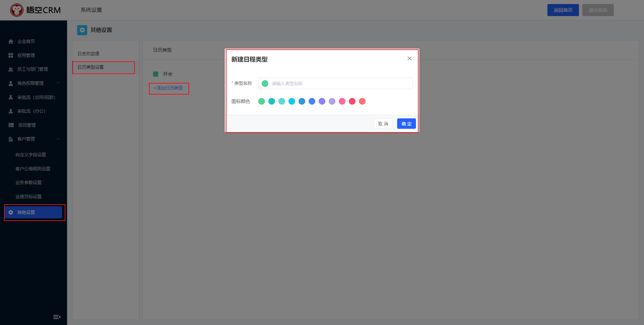Click the 审批流（合同/回款）icon

pos(11,97)
